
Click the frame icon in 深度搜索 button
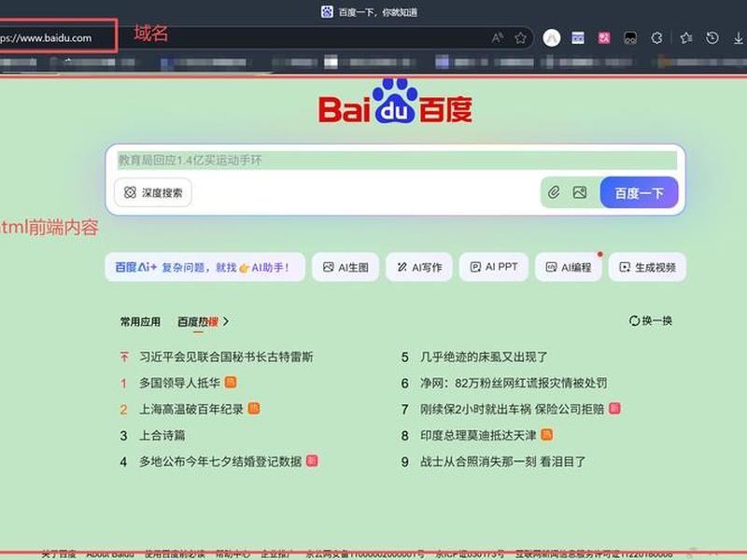(130, 192)
